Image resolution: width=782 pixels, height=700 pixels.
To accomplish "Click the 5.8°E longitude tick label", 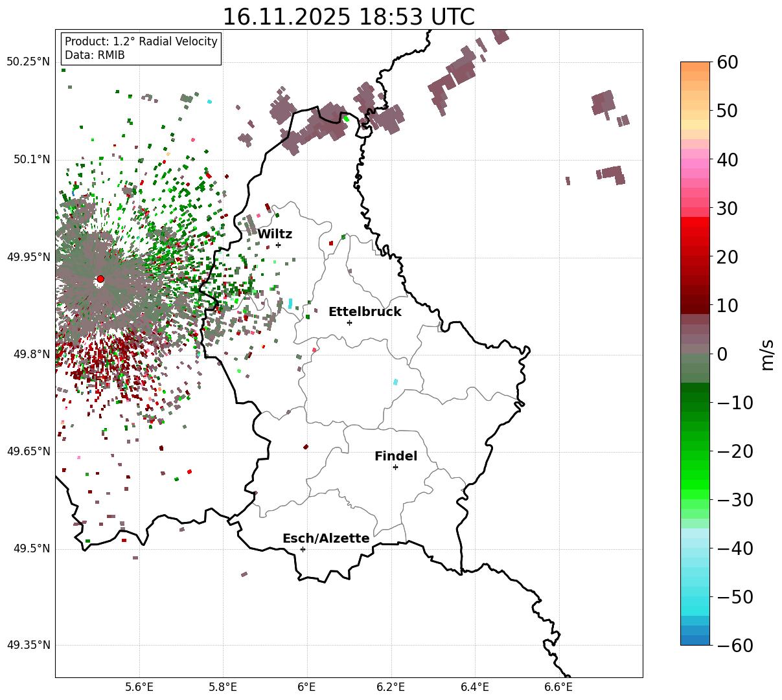I will [x=224, y=687].
